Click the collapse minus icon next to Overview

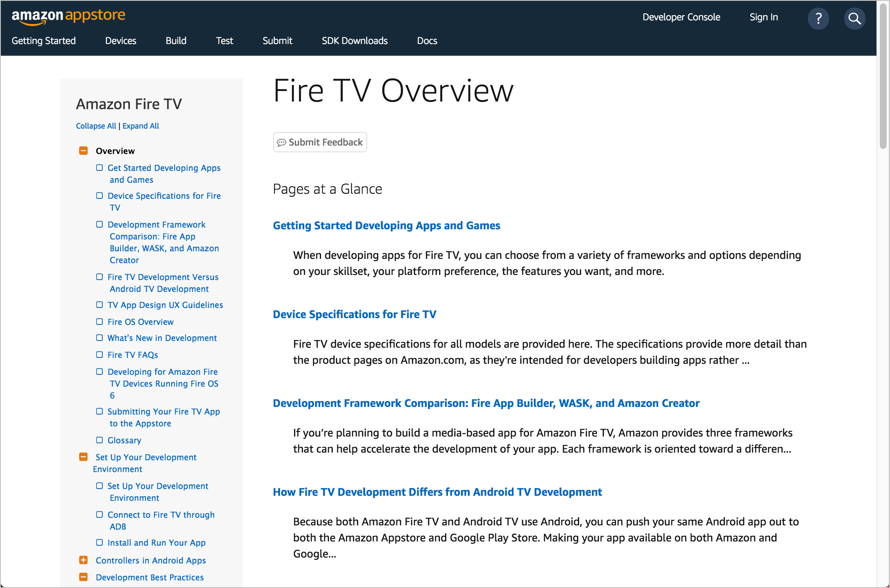coord(84,150)
